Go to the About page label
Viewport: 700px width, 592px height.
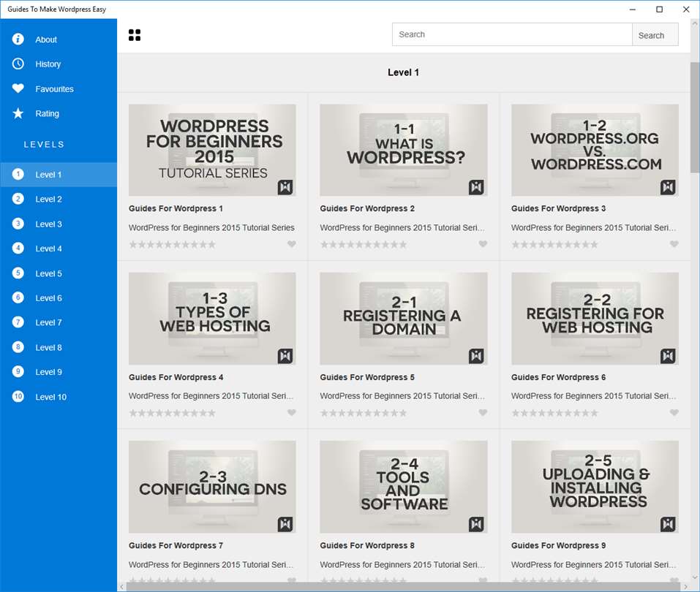pos(46,39)
